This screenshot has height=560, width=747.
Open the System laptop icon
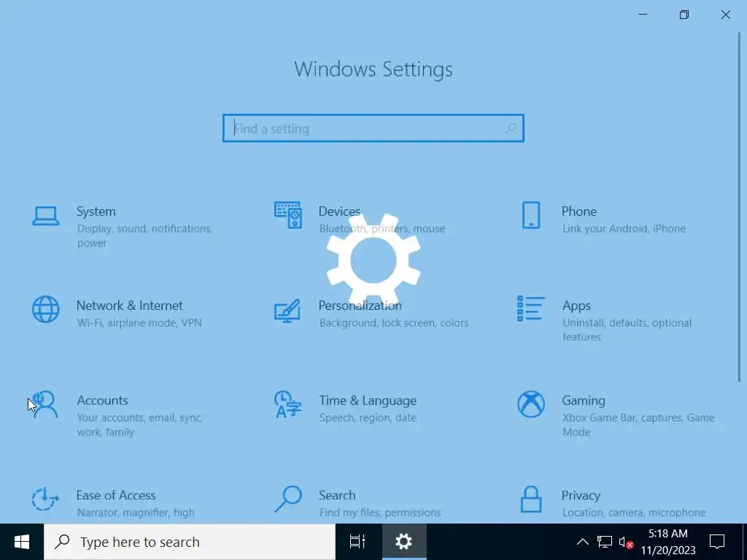(46, 216)
